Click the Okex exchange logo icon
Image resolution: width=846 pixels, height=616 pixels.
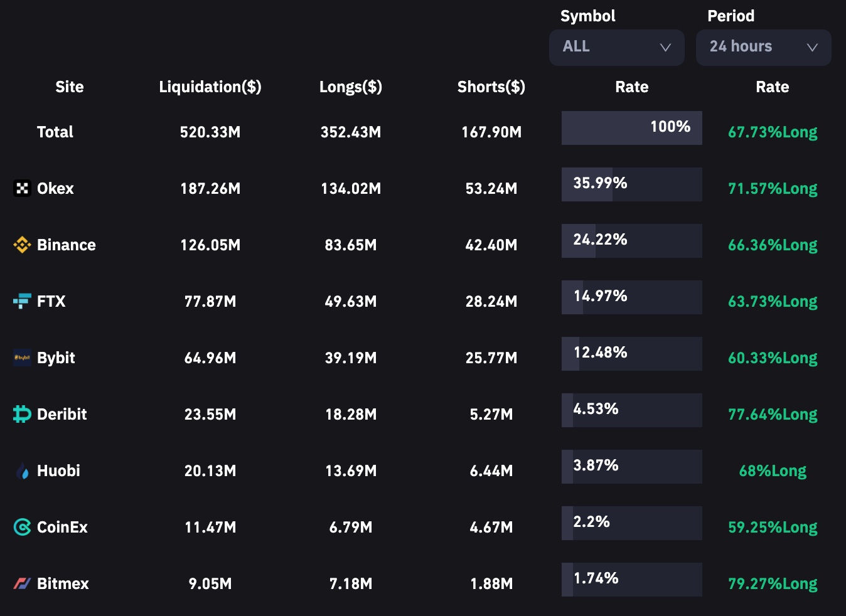point(22,188)
